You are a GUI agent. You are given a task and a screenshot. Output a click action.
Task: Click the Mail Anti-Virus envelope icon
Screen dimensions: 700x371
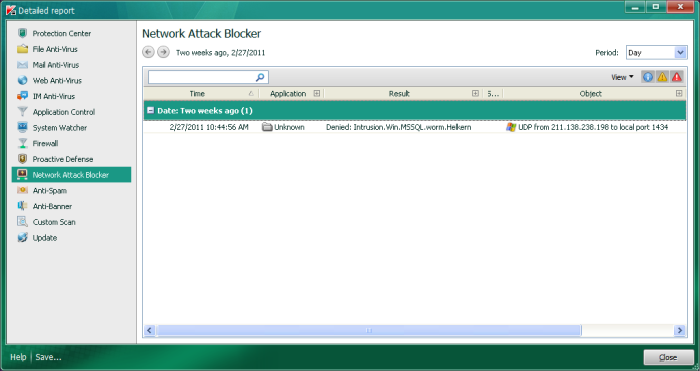[x=22, y=65]
